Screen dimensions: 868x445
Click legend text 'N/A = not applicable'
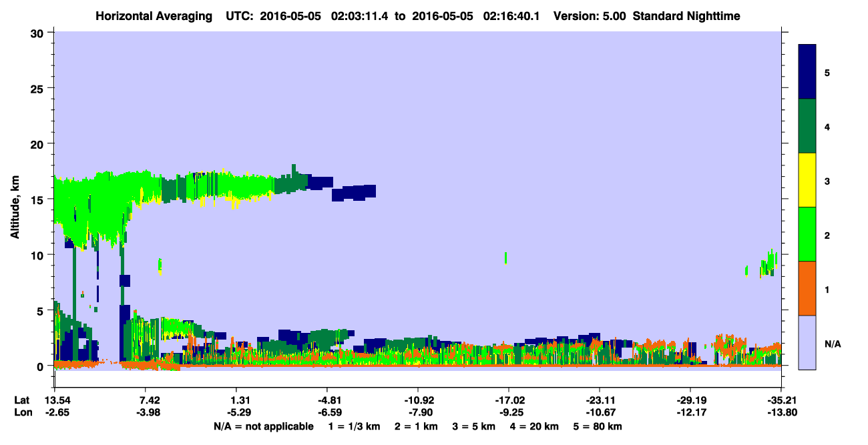(x=263, y=426)
